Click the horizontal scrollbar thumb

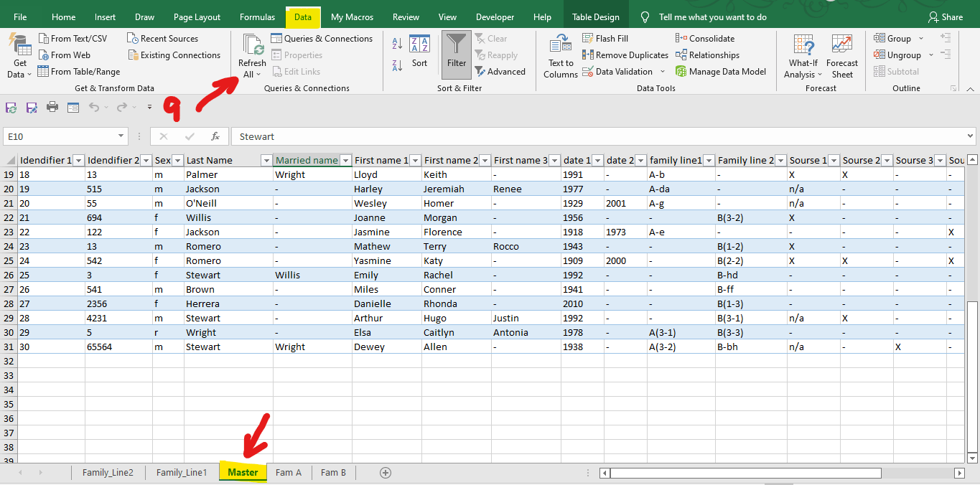point(745,473)
